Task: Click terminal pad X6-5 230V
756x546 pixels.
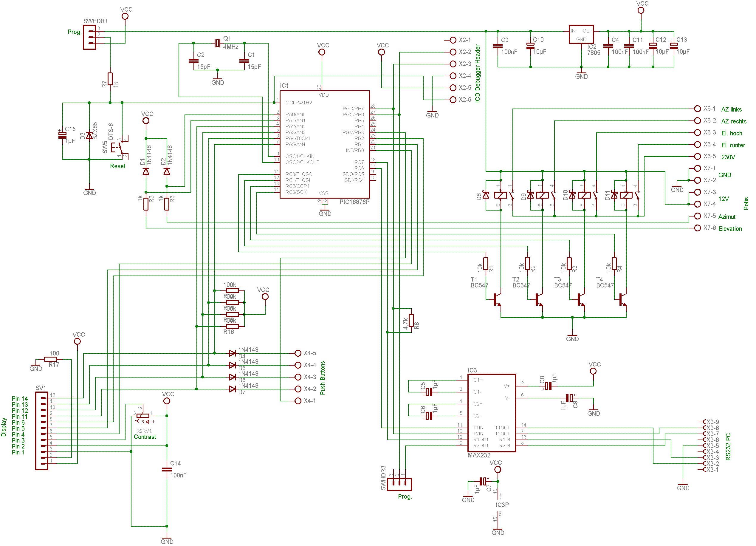Action: 697,156
